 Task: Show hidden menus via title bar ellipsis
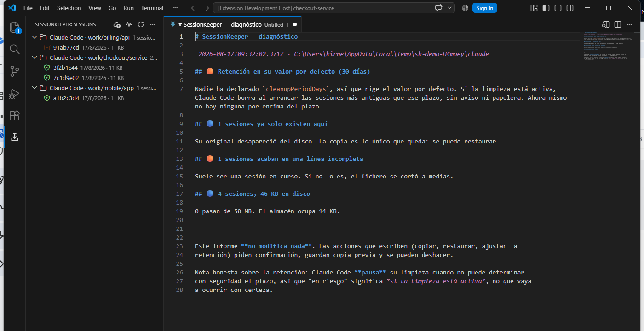pos(176,8)
